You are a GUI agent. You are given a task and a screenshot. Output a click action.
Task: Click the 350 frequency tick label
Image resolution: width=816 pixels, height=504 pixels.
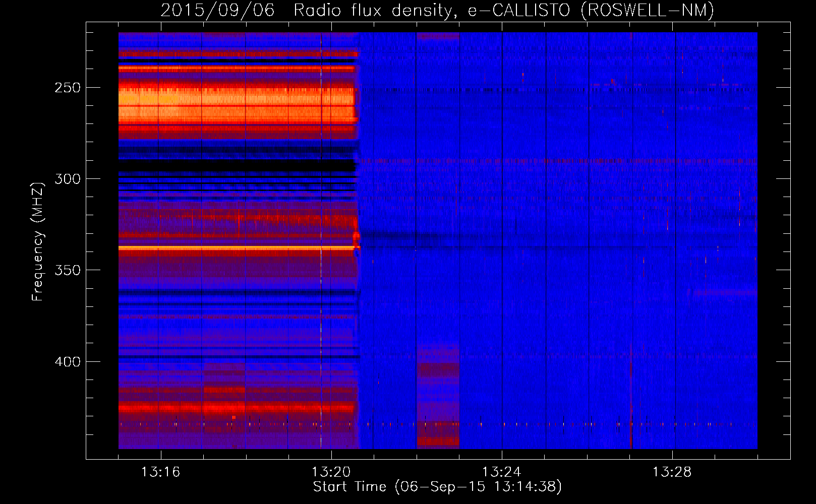[x=68, y=270]
